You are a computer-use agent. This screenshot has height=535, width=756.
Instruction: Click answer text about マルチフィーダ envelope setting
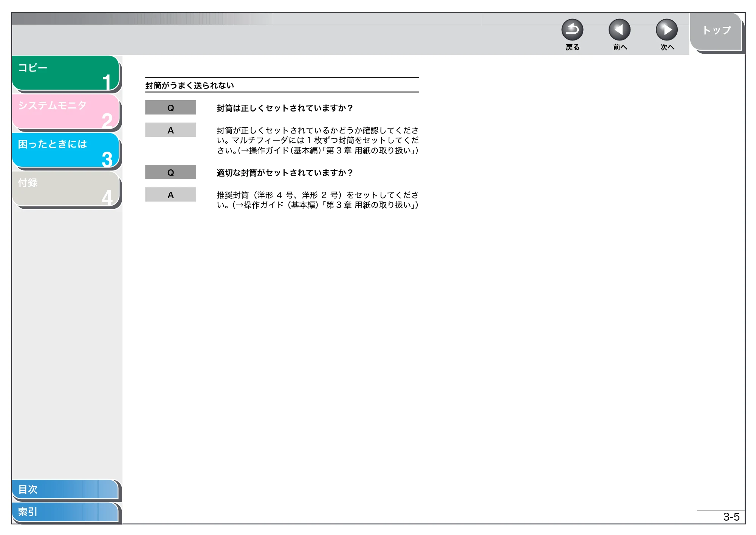pyautogui.click(x=318, y=140)
